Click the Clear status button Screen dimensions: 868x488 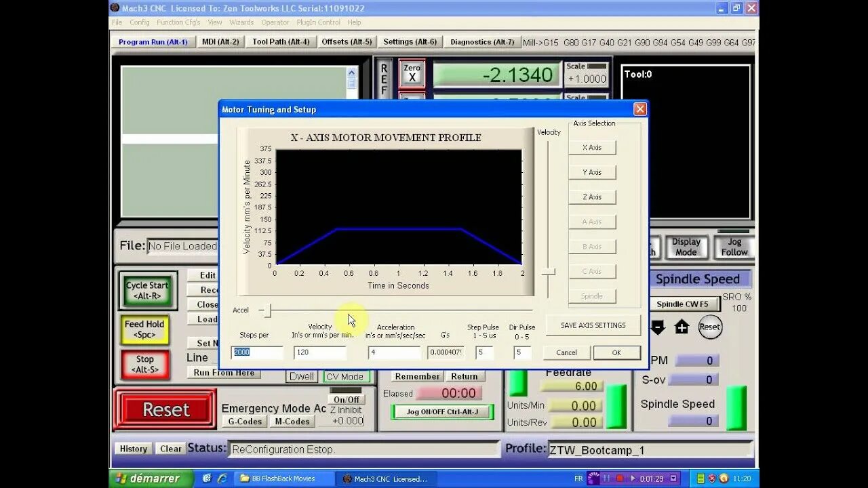click(170, 449)
